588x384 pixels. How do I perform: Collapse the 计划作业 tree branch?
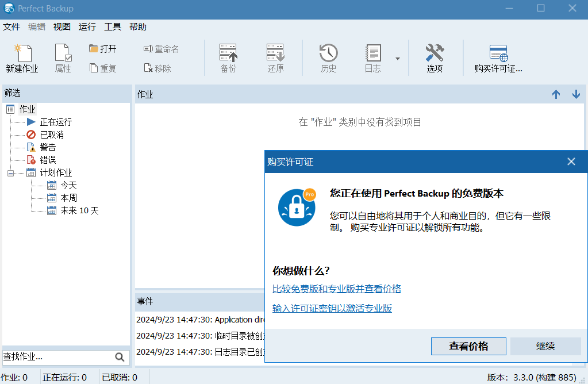click(10, 173)
